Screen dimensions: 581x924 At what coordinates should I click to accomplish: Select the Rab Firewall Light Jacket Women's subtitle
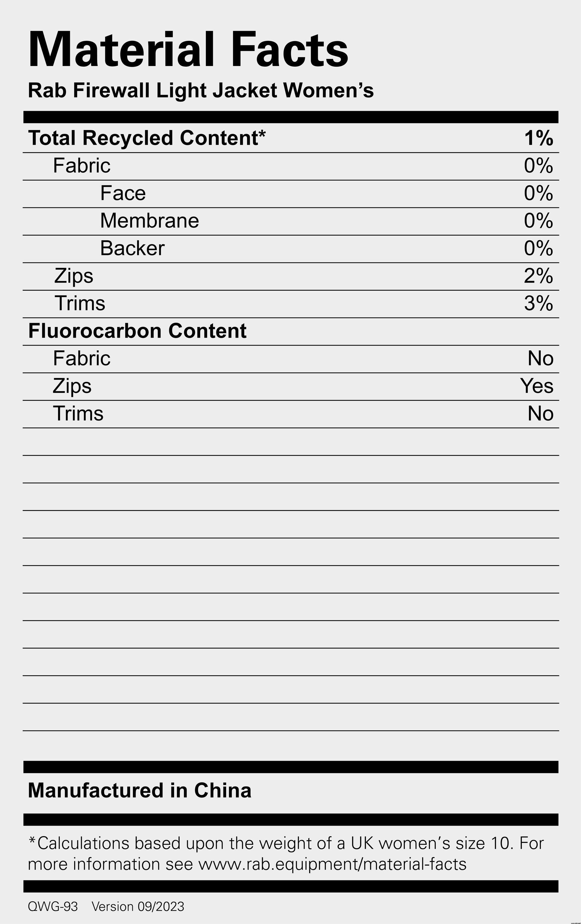(200, 91)
